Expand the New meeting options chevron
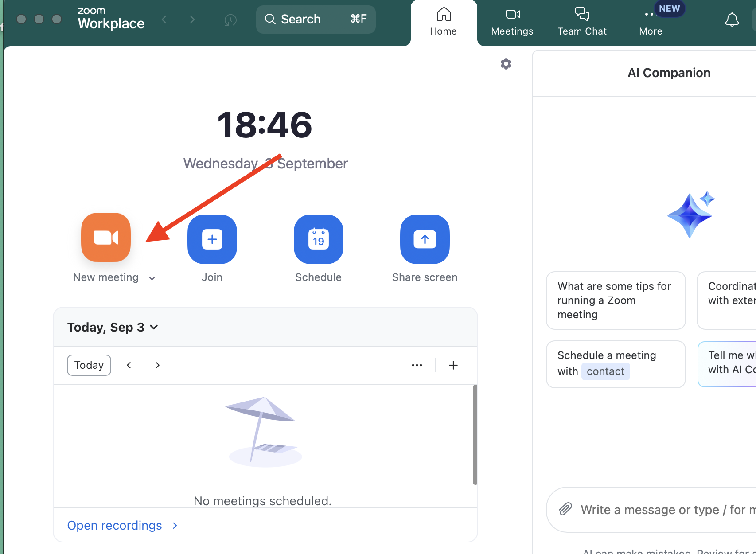Viewport: 756px width, 554px height. (152, 278)
